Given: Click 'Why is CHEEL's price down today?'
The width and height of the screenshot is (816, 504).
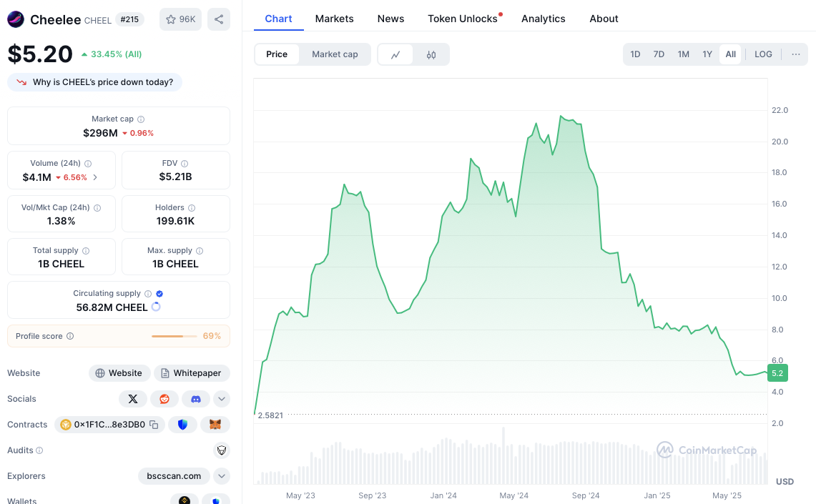Looking at the screenshot, I should [x=94, y=82].
